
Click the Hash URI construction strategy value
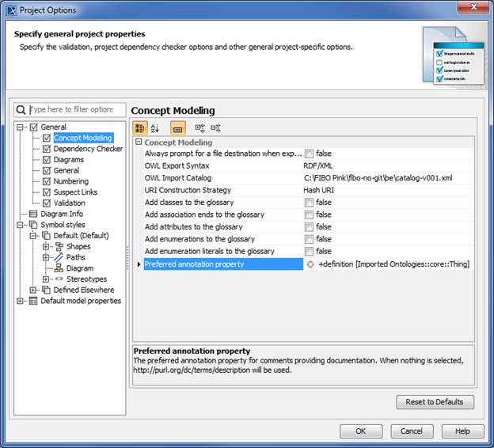319,190
